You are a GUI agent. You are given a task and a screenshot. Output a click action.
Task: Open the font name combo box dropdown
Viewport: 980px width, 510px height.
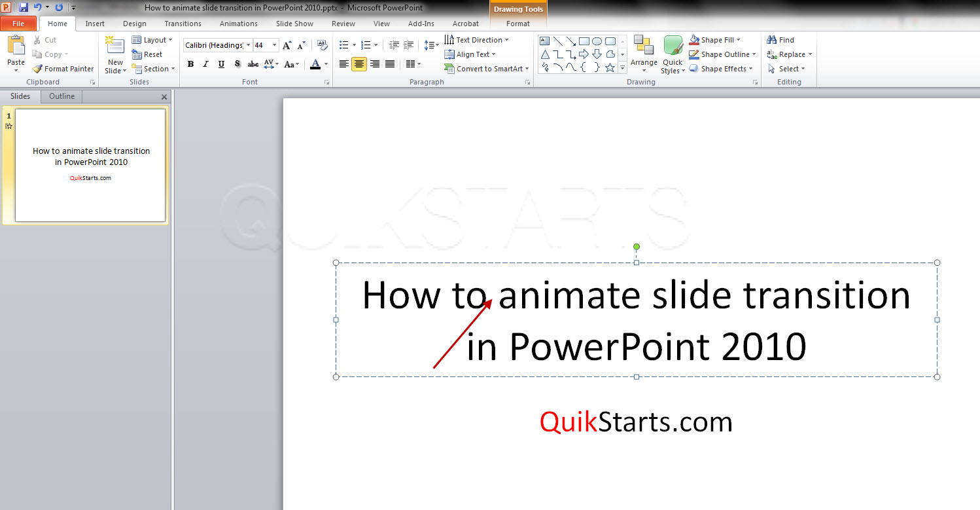(249, 45)
